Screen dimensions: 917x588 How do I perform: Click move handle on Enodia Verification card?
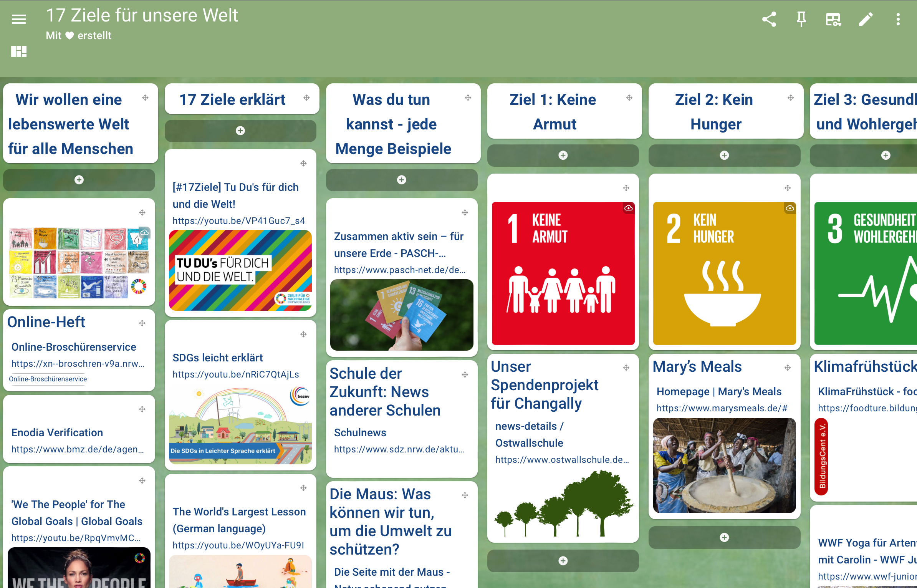click(142, 409)
